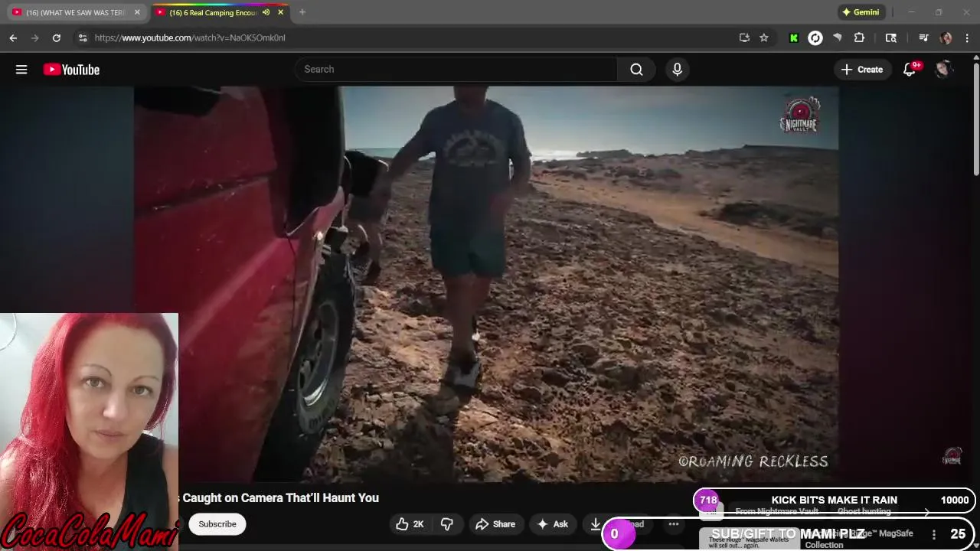Open the gray wing-shaped extension

pos(838,37)
